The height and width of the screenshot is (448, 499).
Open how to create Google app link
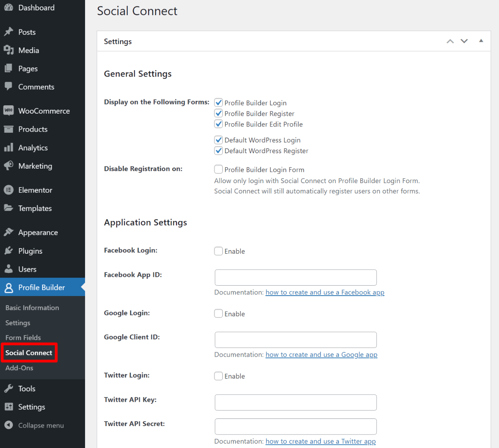[x=321, y=355]
